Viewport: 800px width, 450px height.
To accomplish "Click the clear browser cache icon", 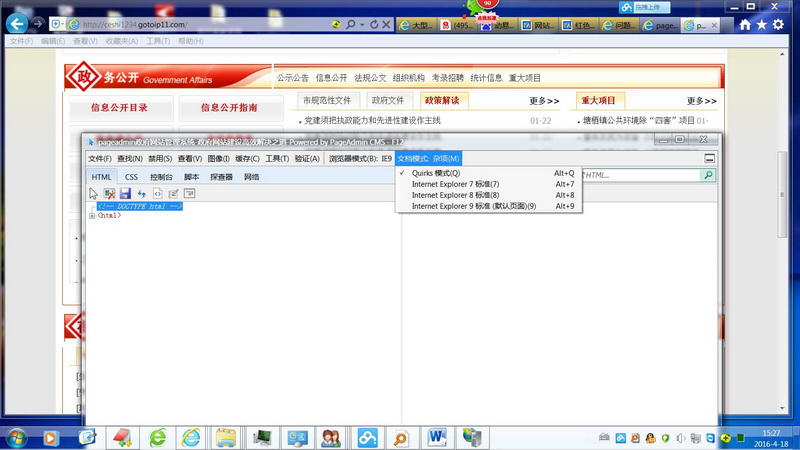I will click(110, 193).
